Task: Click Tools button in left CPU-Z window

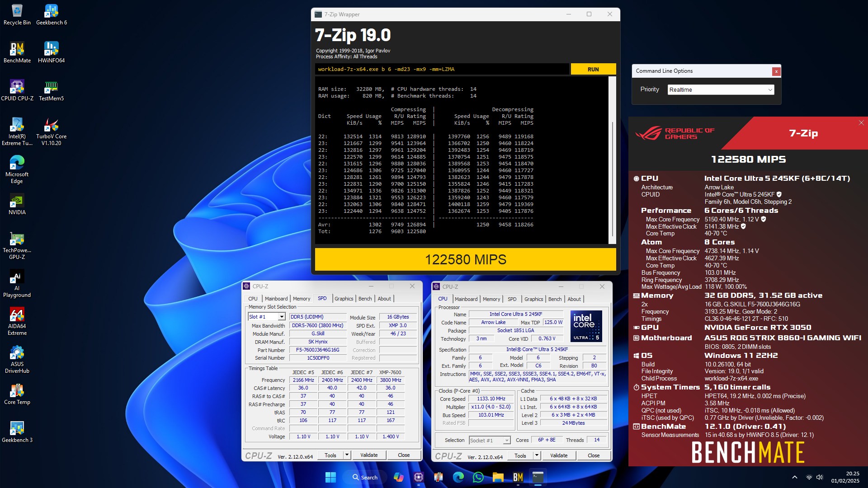Action: (330, 455)
